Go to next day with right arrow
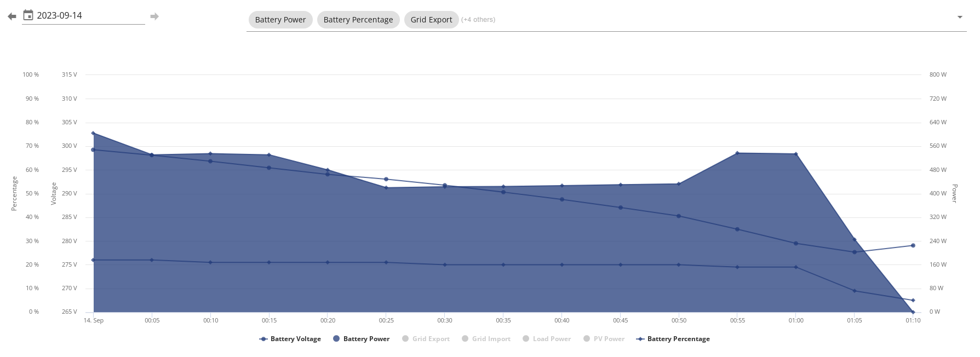The image size is (980, 357). (x=154, y=16)
